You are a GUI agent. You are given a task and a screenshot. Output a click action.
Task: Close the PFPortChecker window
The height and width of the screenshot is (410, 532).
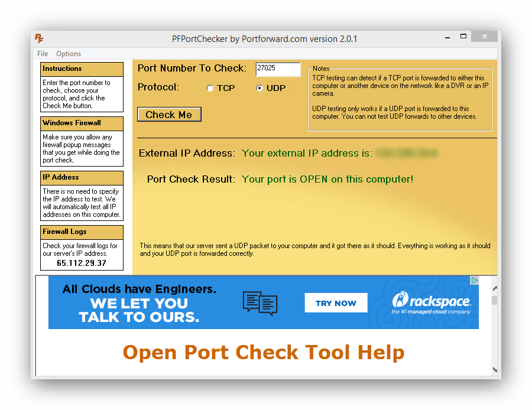(x=485, y=37)
